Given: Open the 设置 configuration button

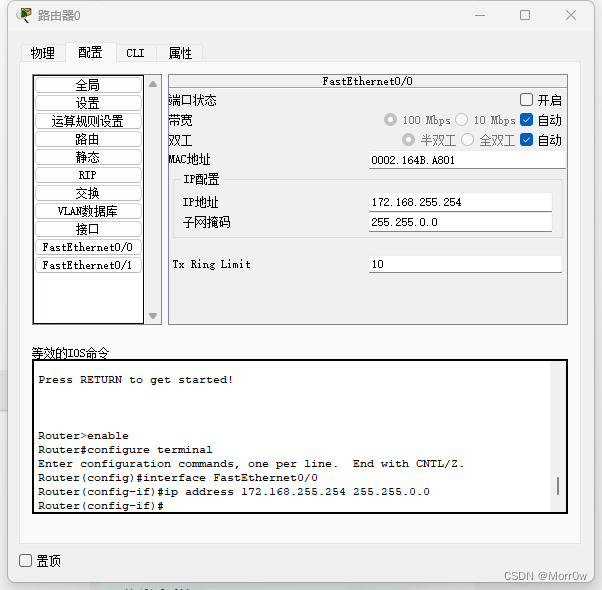Looking at the screenshot, I should (88, 103).
